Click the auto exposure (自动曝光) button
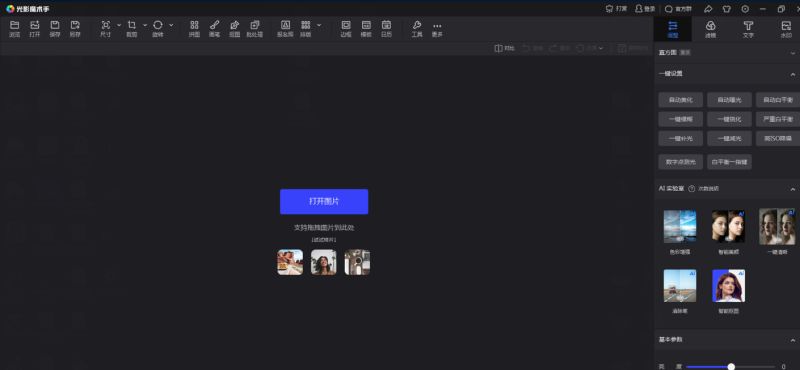Viewport: 800px width, 370px height. pos(729,100)
